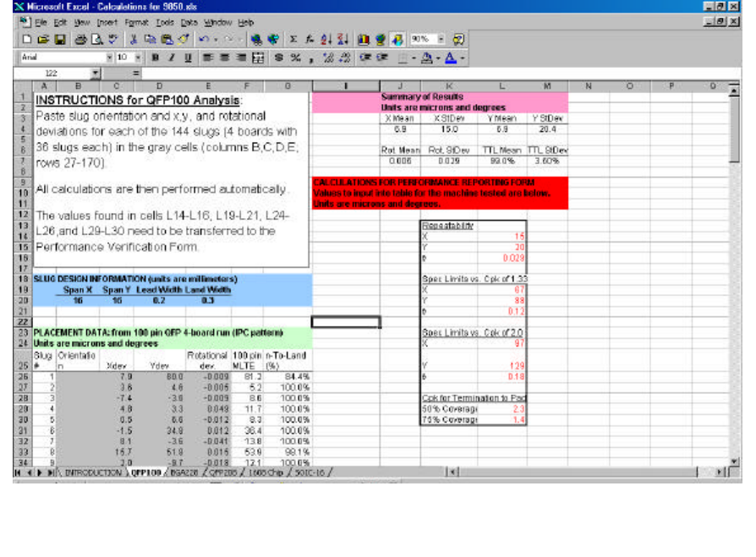
Task: Increase Decimal places icon
Action: pos(328,57)
